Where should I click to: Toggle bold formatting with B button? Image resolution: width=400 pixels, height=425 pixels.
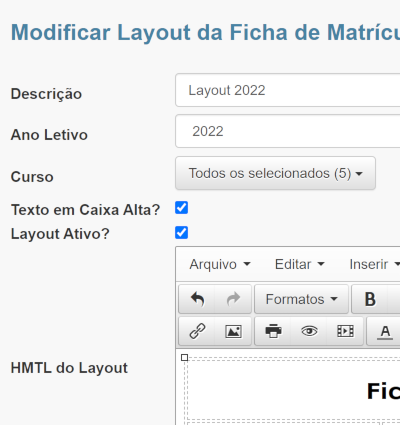(x=370, y=299)
